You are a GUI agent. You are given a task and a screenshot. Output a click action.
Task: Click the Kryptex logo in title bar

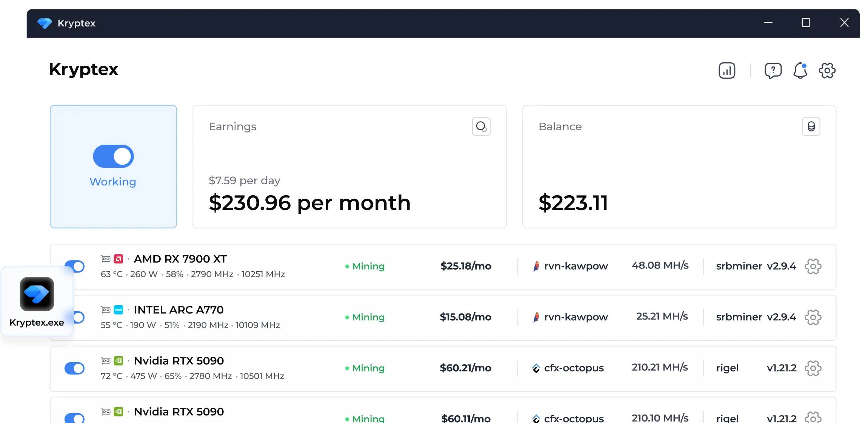coord(45,23)
